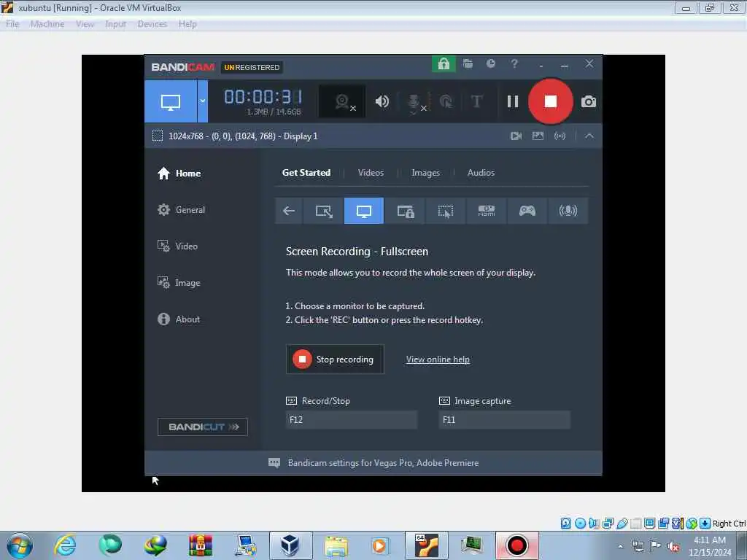Open the output folder icon

click(x=468, y=64)
